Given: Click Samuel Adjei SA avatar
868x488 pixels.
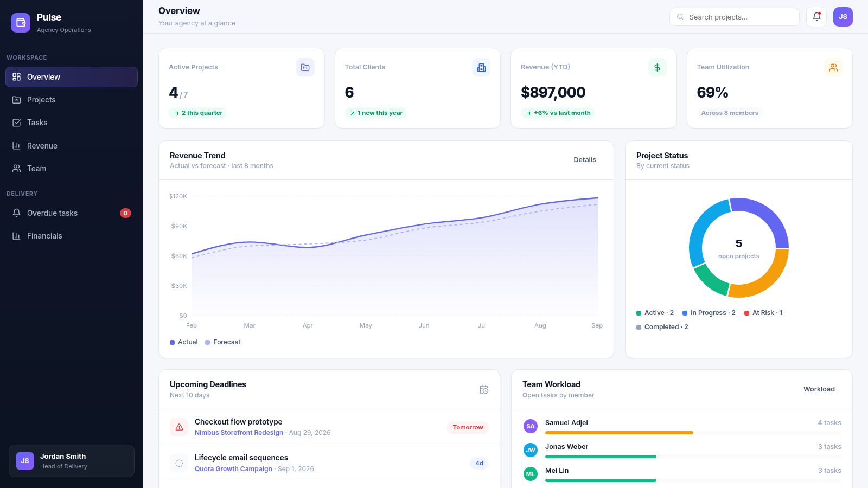Looking at the screenshot, I should (531, 426).
